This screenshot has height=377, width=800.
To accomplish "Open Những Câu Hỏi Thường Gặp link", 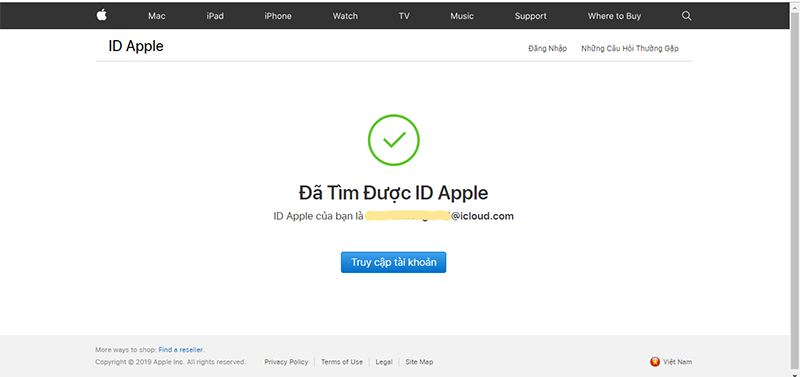I will click(630, 48).
